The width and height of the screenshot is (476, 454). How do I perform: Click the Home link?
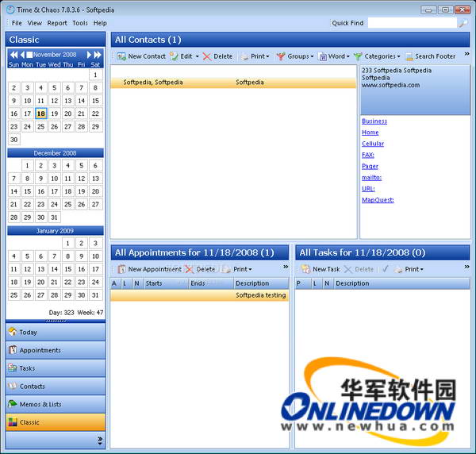(370, 133)
